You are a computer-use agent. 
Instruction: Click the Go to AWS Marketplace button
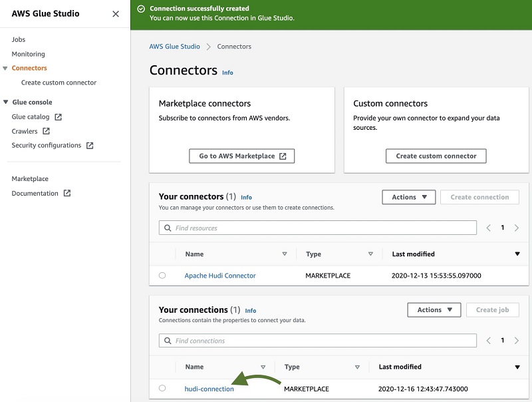point(241,156)
